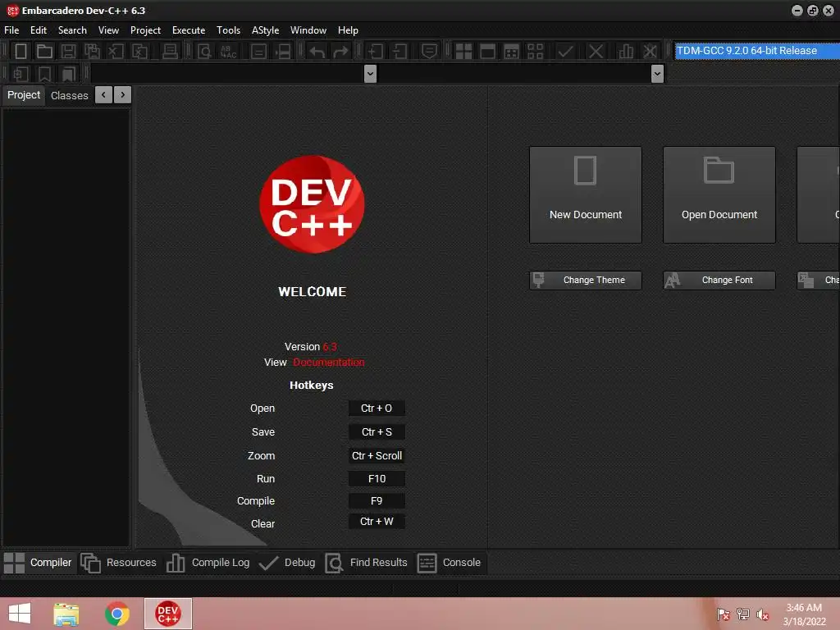Click the Profile analysis bar chart icon

coord(626,52)
